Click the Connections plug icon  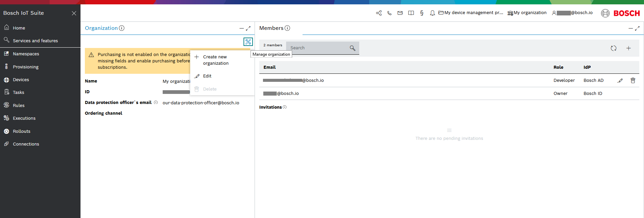[x=6, y=144]
